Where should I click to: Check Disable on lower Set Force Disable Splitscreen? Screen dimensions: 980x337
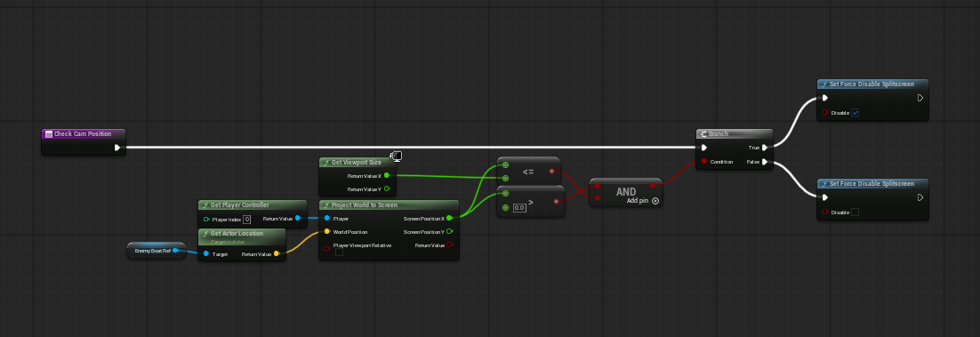click(x=855, y=212)
